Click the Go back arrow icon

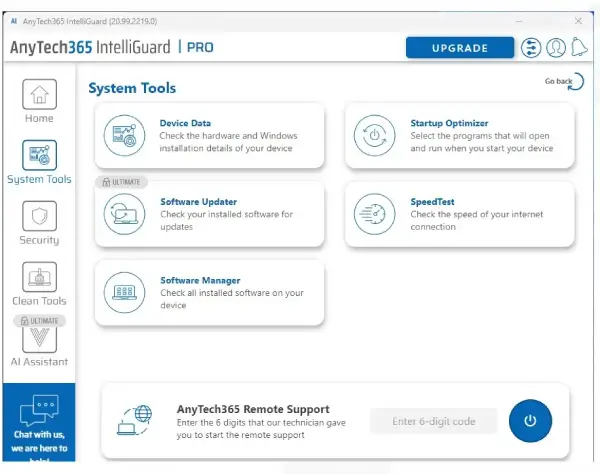[577, 82]
